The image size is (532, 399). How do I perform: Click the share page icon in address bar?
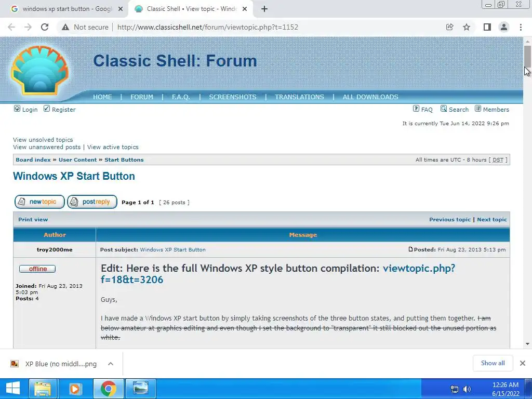[449, 27]
